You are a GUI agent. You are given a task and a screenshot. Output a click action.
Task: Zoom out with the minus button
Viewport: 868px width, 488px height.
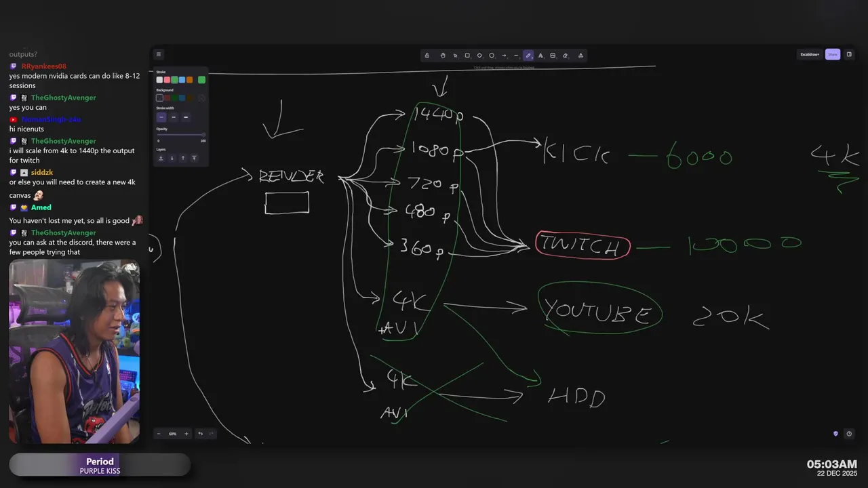click(159, 434)
